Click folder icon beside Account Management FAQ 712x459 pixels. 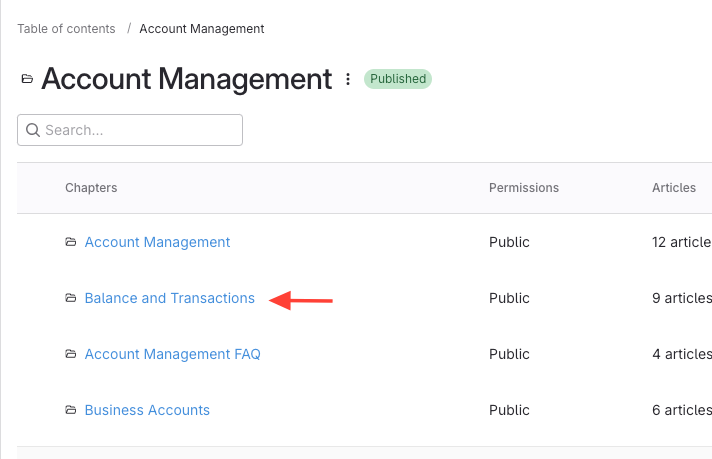point(71,354)
